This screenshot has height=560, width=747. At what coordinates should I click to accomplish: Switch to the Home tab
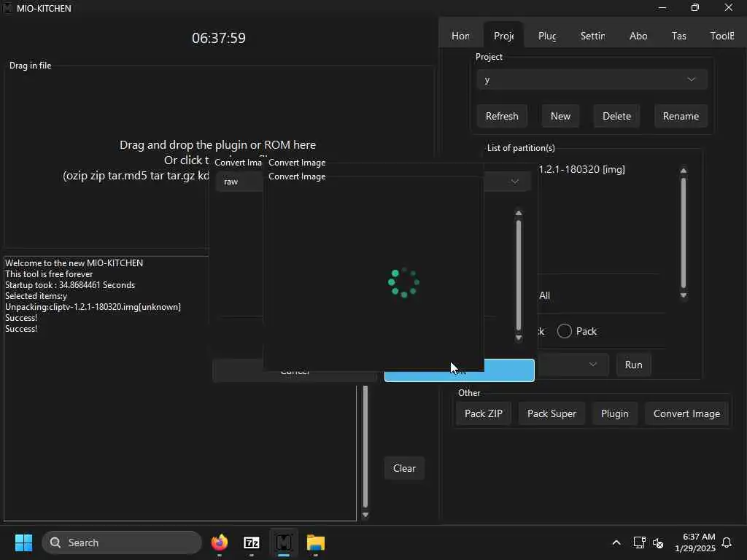tap(460, 36)
